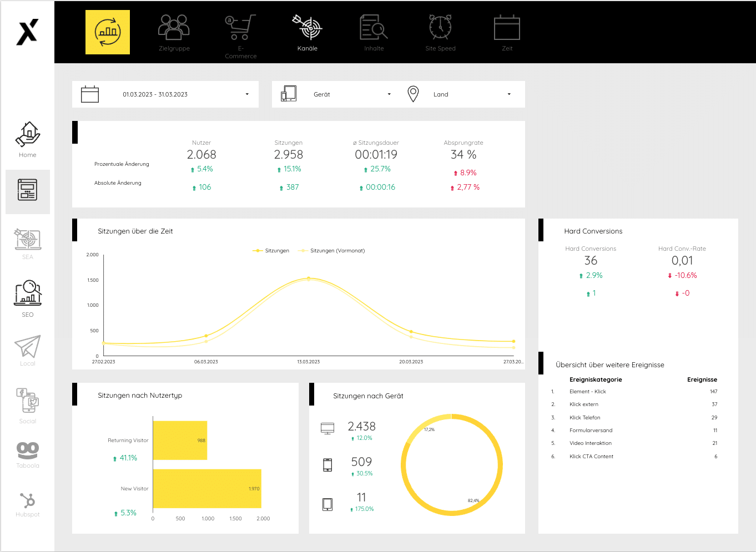The width and height of the screenshot is (756, 552).
Task: Sort by Ereignisse column header
Action: 702,379
